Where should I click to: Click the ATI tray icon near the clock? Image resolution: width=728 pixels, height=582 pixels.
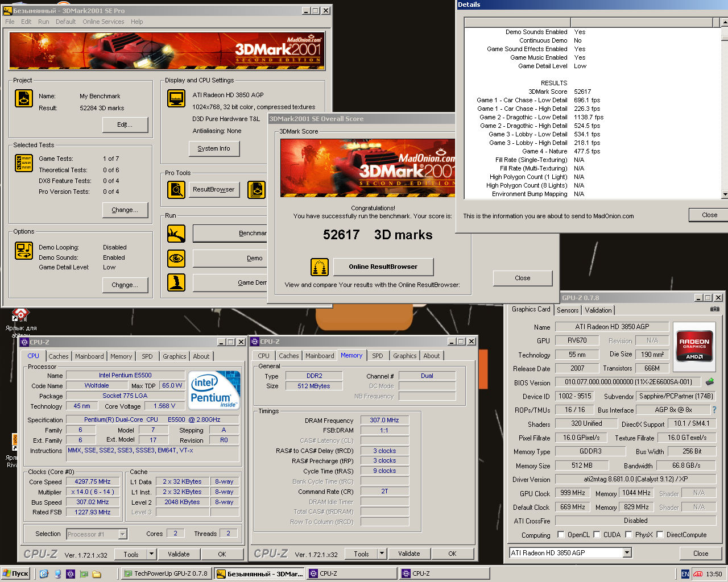(x=698, y=574)
